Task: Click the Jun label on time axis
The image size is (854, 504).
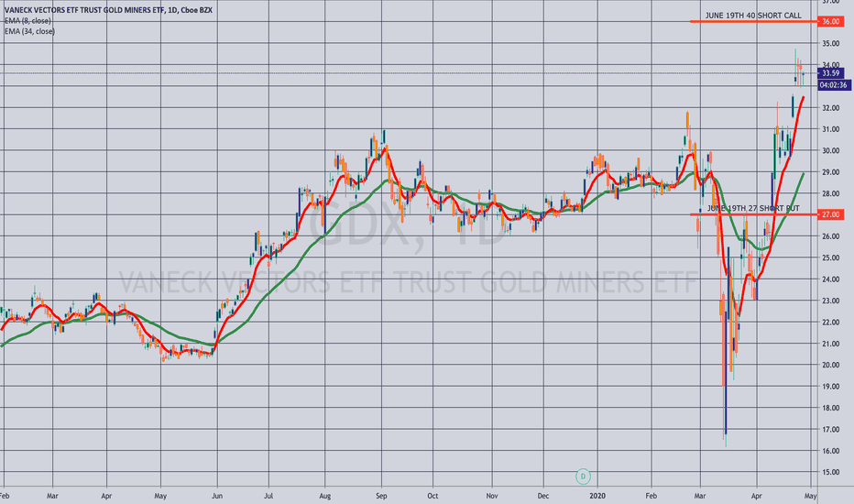Action: pos(217,496)
